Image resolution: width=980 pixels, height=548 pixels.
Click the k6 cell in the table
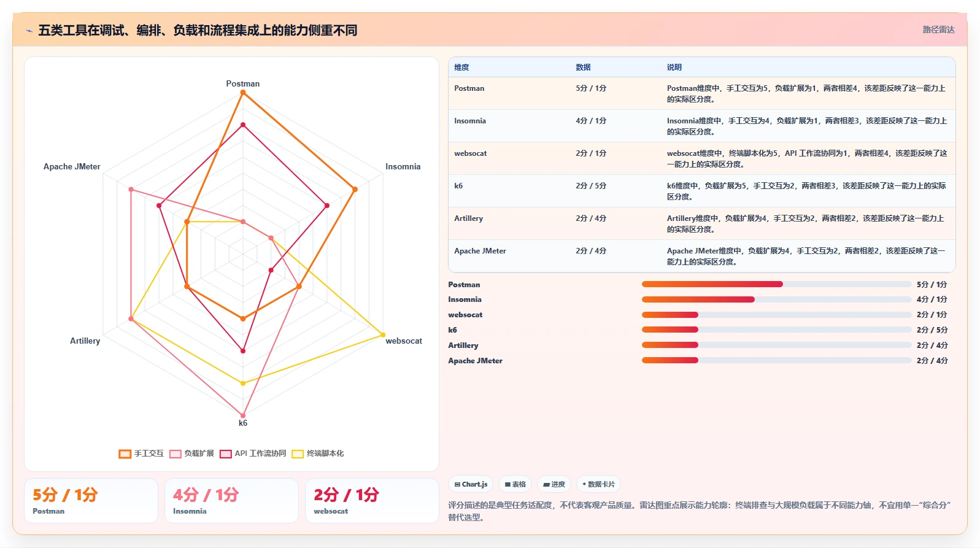click(x=458, y=186)
